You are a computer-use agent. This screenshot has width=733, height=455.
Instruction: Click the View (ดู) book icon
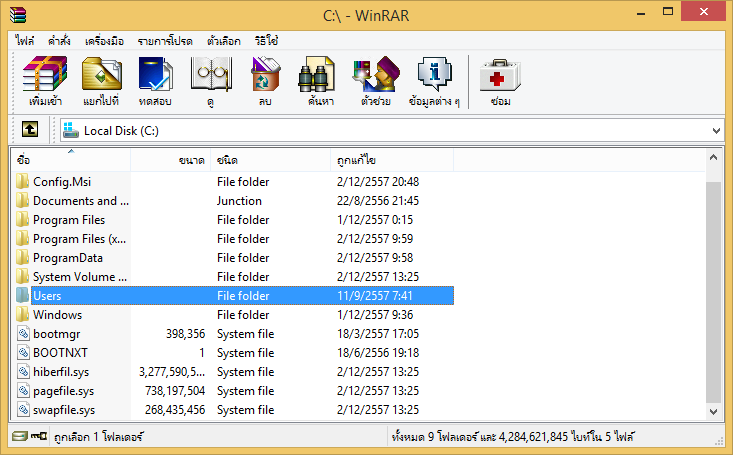pyautogui.click(x=211, y=74)
